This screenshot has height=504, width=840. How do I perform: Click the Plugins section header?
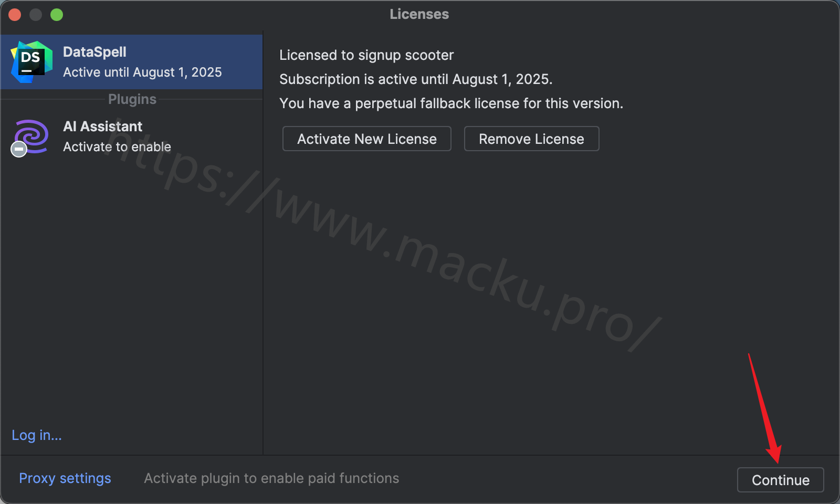tap(132, 99)
